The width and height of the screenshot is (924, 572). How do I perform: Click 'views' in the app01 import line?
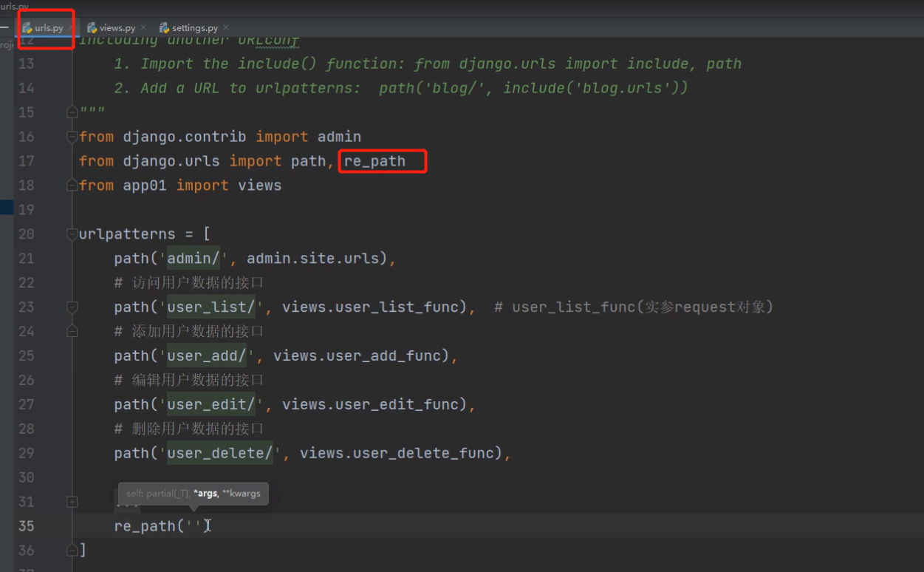[259, 185]
